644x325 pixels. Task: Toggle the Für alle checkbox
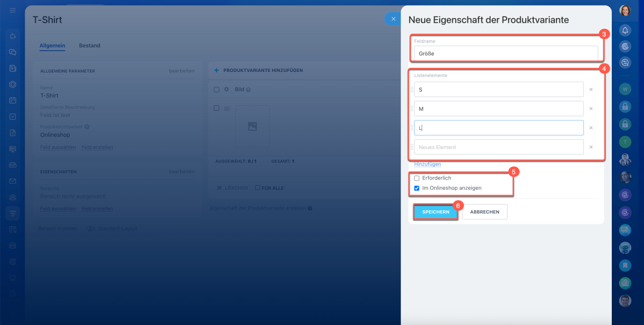pos(258,188)
